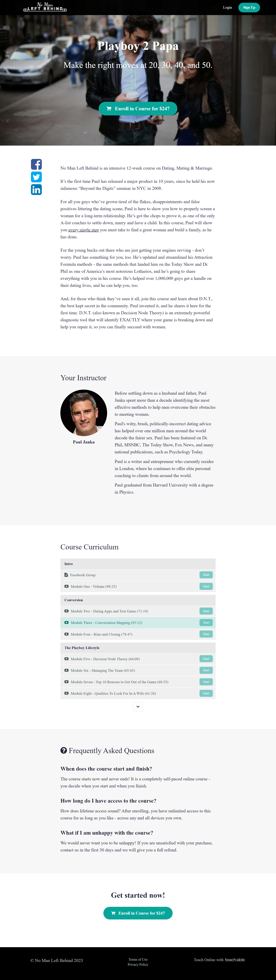Start Module Three - Conversation Mapping
The image size is (276, 980).
click(206, 623)
